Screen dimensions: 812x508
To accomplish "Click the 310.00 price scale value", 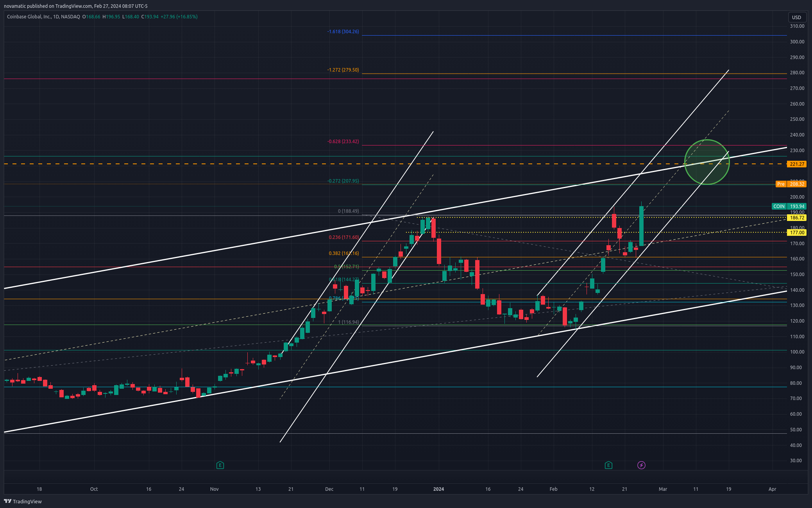I will pos(797,26).
